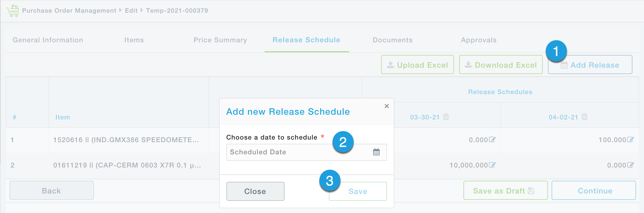The height and width of the screenshot is (213, 644).
Task: Click the Upload Excel button
Action: click(x=417, y=65)
